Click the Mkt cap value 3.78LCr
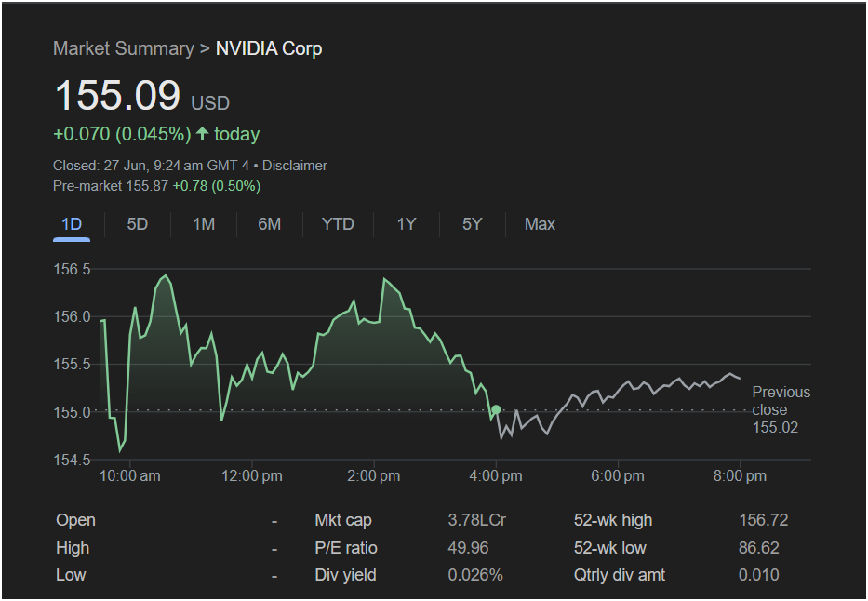The height and width of the screenshot is (601, 868). (x=476, y=520)
